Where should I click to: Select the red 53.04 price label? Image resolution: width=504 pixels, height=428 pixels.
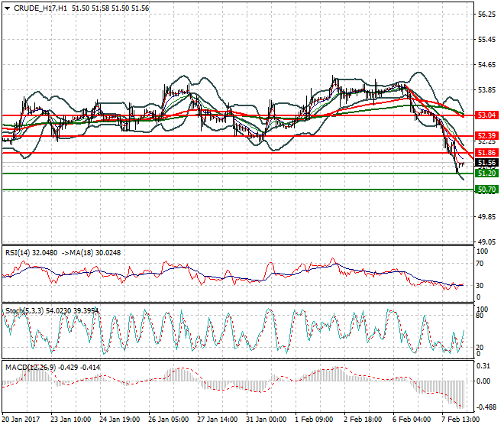tap(486, 115)
